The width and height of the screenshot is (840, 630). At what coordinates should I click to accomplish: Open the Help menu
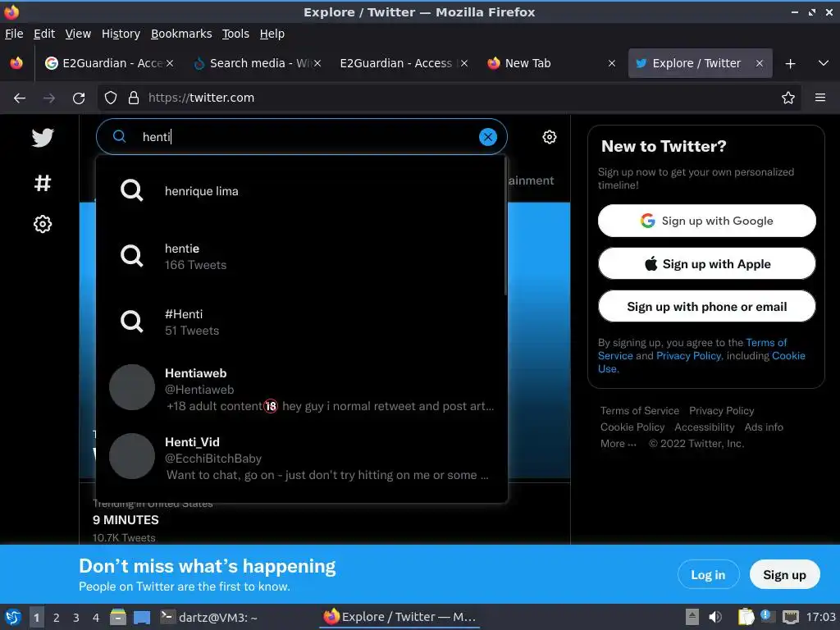pyautogui.click(x=272, y=34)
